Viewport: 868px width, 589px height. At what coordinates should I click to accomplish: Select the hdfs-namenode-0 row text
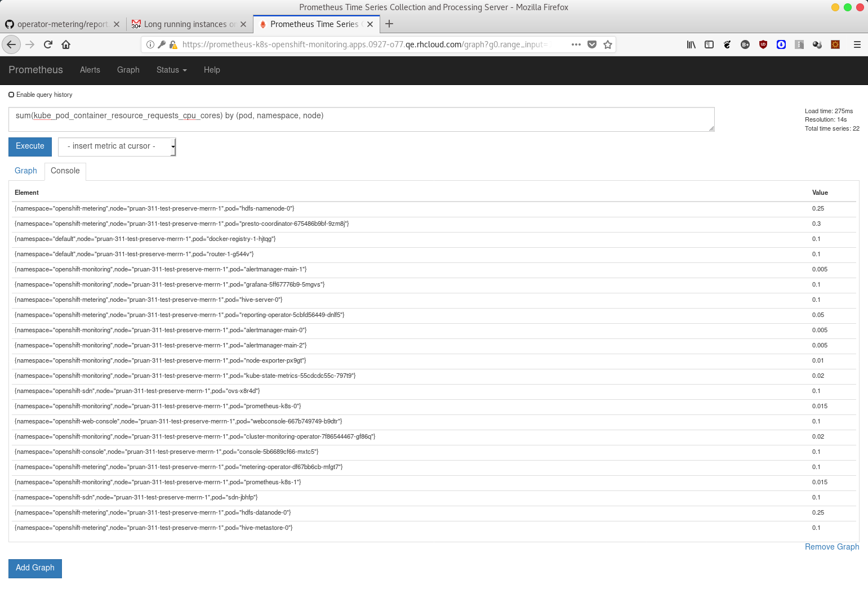(154, 208)
